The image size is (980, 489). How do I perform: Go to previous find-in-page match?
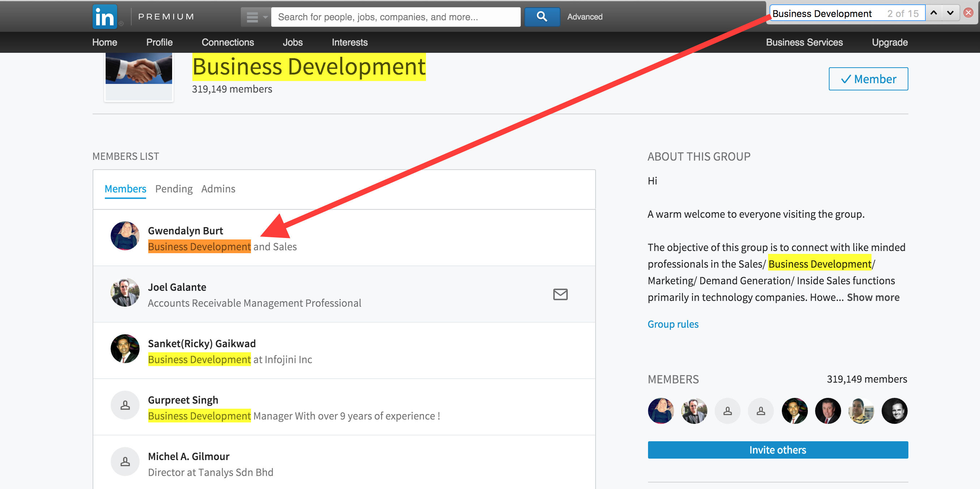pos(934,13)
